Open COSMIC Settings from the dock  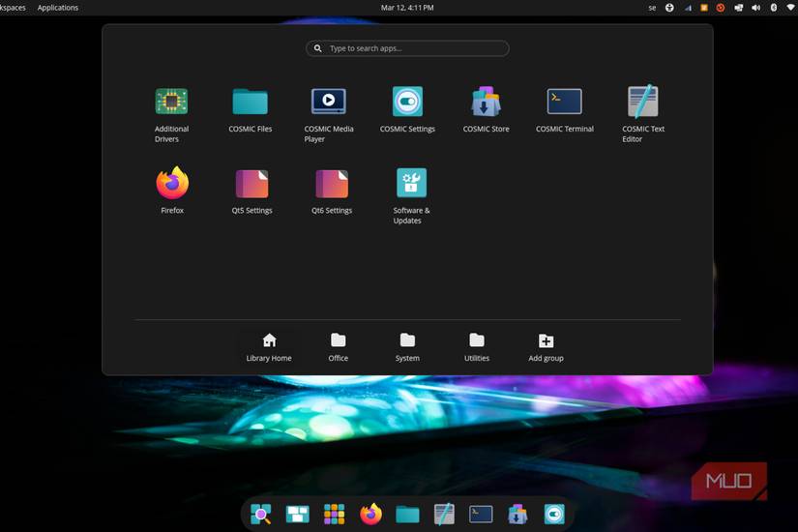tap(553, 515)
